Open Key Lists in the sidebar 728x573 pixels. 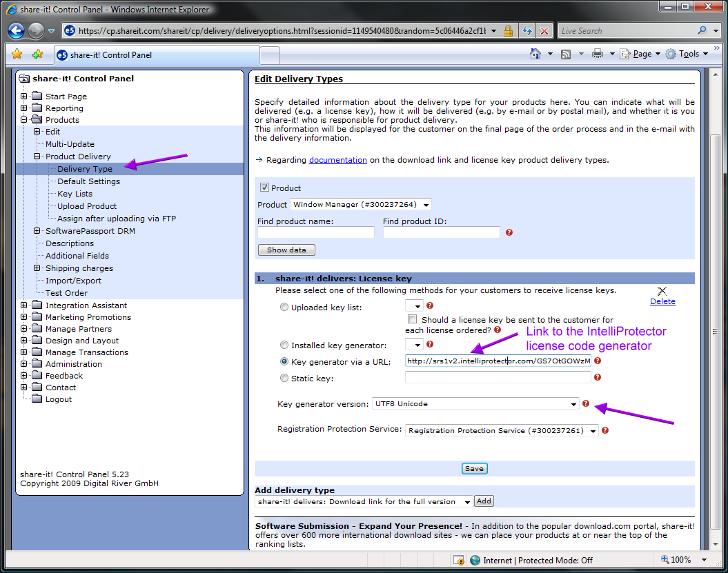pyautogui.click(x=75, y=194)
